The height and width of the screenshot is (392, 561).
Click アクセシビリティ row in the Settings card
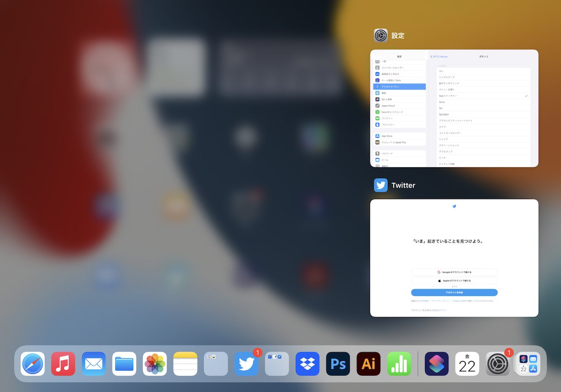[399, 87]
